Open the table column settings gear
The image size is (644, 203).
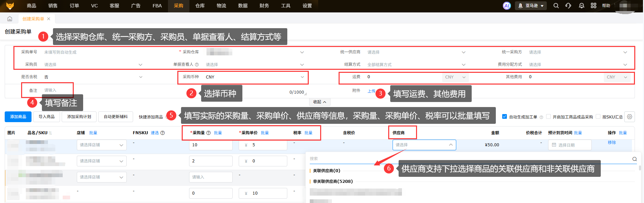[630, 117]
